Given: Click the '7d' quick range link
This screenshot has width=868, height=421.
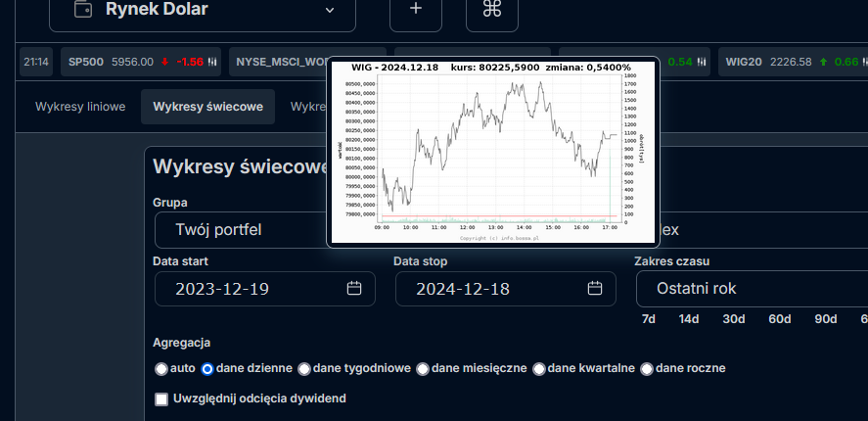Looking at the screenshot, I should (648, 319).
